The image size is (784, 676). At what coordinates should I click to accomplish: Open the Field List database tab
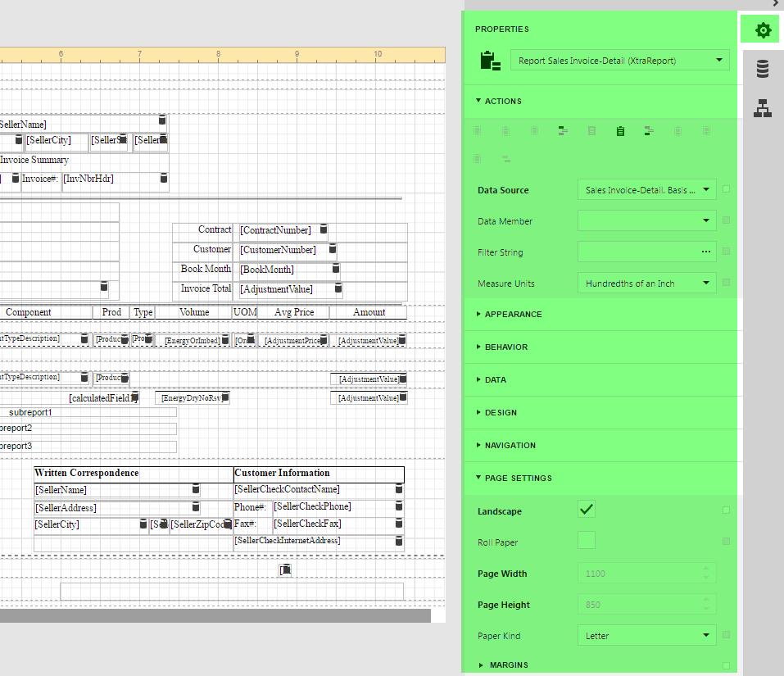click(763, 69)
